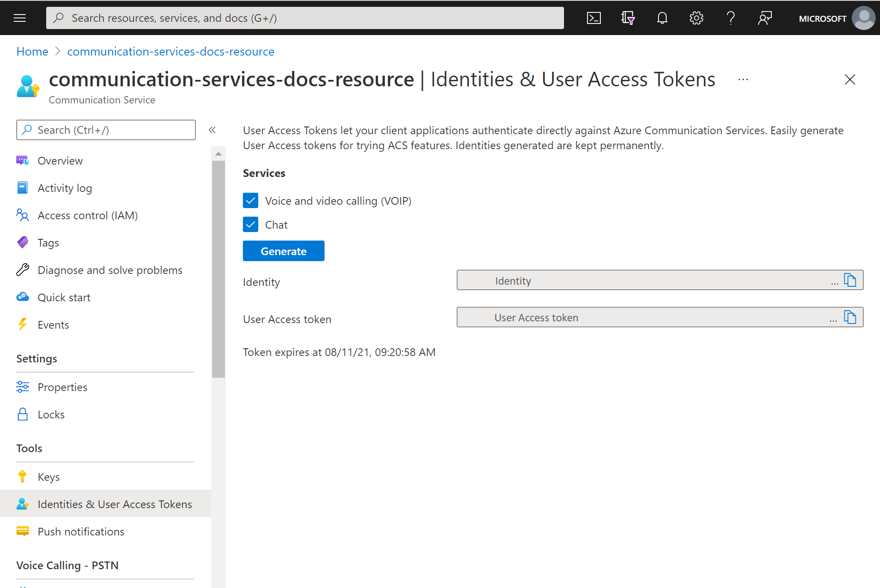Select the Activity log menu item
The width and height of the screenshot is (880, 588).
[x=65, y=188]
